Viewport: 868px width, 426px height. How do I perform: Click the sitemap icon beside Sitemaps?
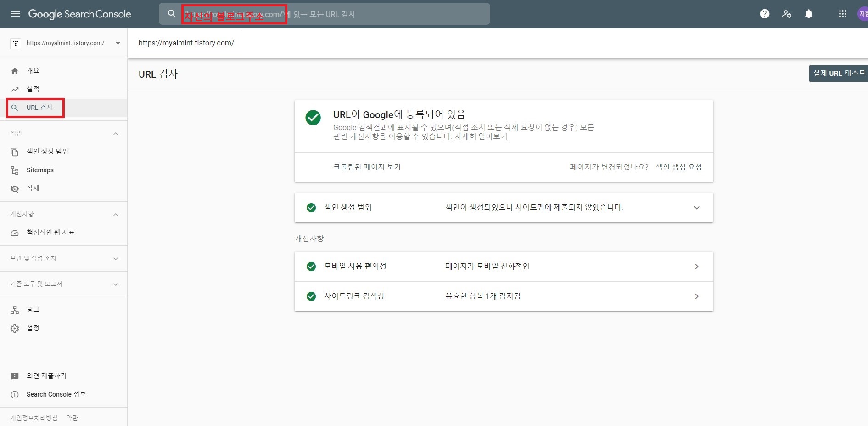15,170
